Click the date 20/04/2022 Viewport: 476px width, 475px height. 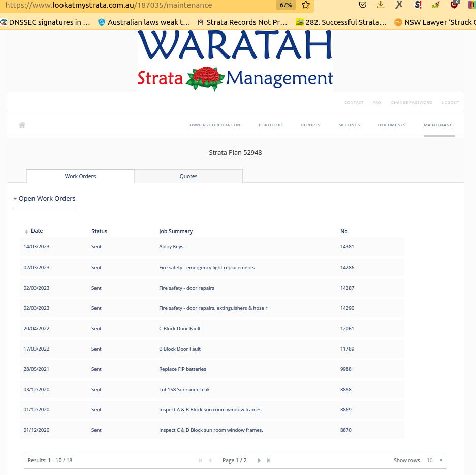point(37,328)
